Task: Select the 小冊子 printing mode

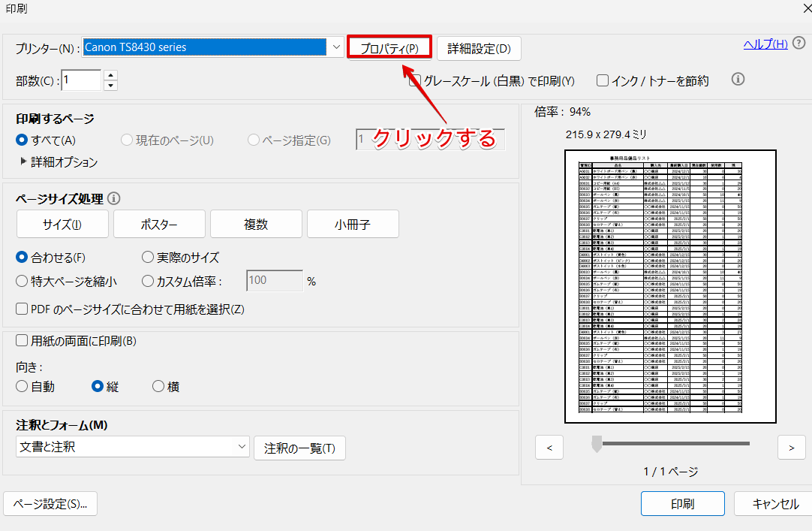Action: [353, 224]
